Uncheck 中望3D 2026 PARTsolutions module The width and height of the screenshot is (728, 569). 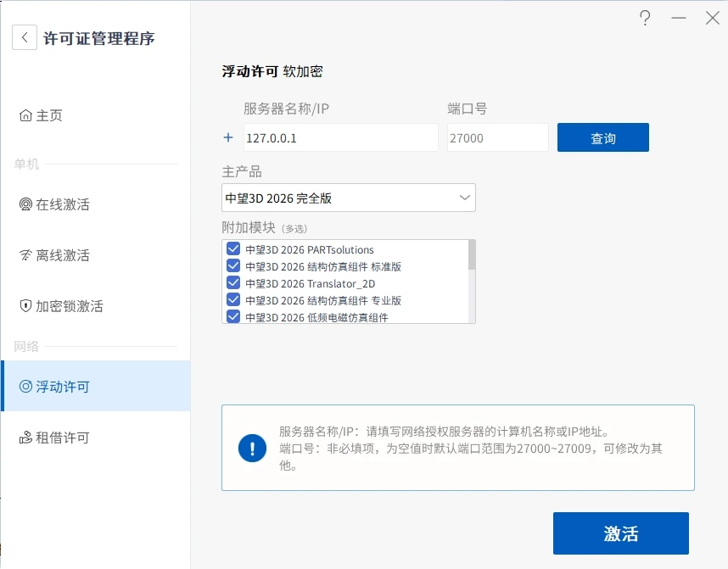tap(233, 248)
